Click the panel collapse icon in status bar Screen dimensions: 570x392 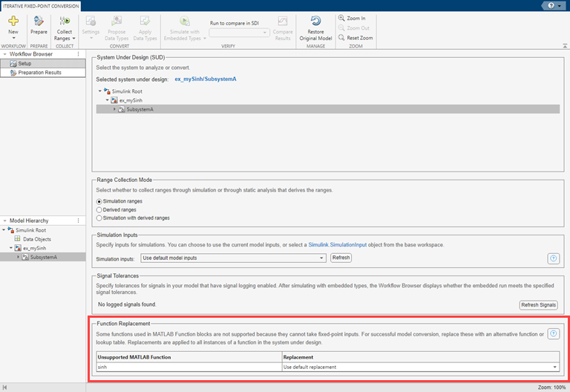(4, 388)
